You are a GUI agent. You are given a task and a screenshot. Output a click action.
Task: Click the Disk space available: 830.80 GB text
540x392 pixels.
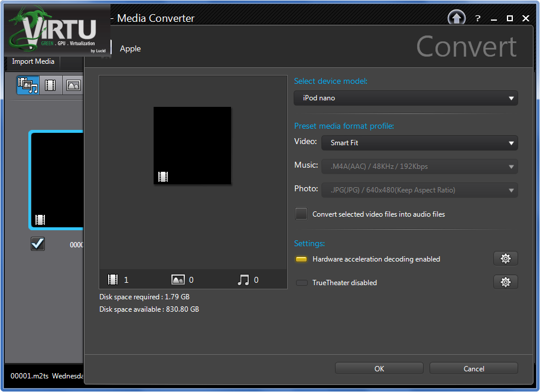[x=149, y=309]
